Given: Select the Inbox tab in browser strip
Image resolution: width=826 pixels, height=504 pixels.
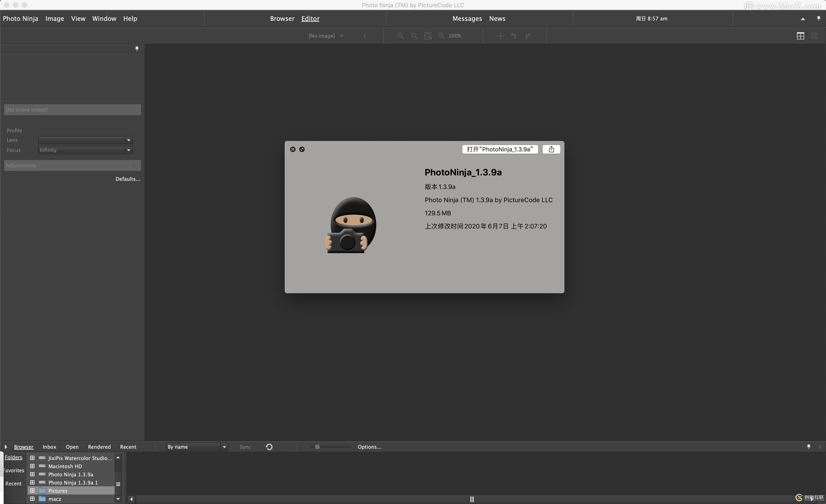Looking at the screenshot, I should pyautogui.click(x=49, y=447).
